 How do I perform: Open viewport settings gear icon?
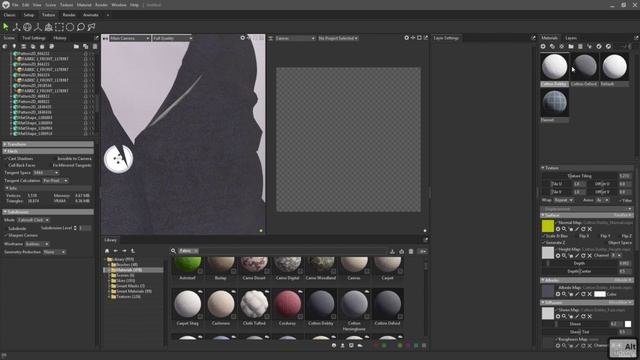coord(242,38)
